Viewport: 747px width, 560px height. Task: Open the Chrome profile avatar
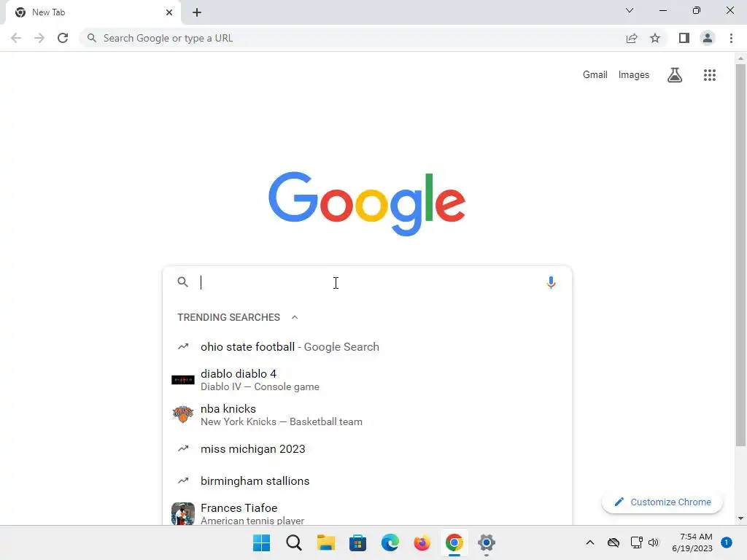pyautogui.click(x=708, y=38)
